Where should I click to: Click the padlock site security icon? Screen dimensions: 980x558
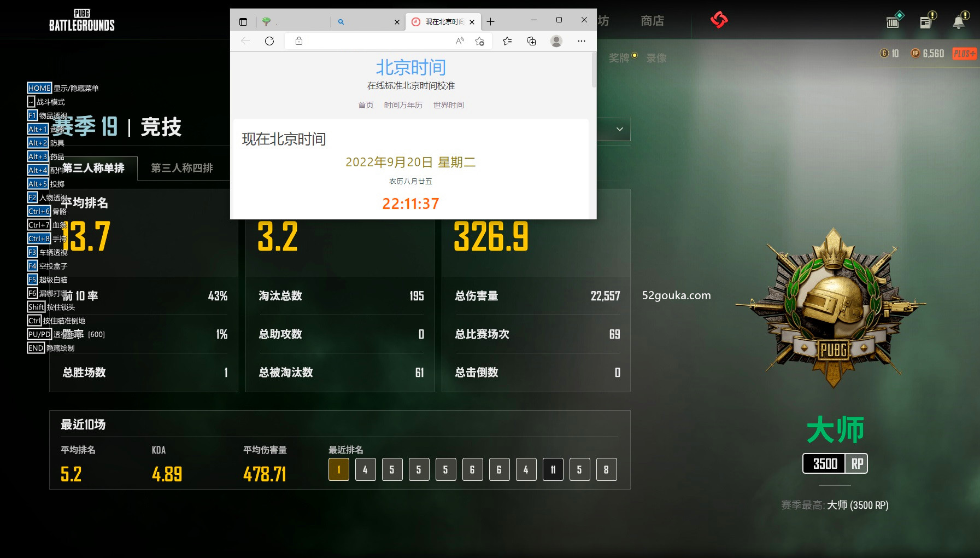coord(298,40)
